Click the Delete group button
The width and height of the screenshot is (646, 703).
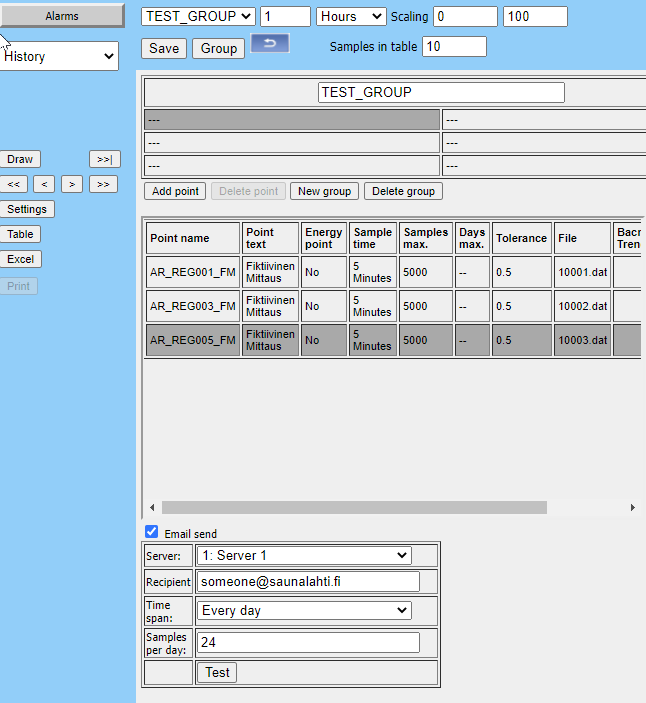pos(403,191)
